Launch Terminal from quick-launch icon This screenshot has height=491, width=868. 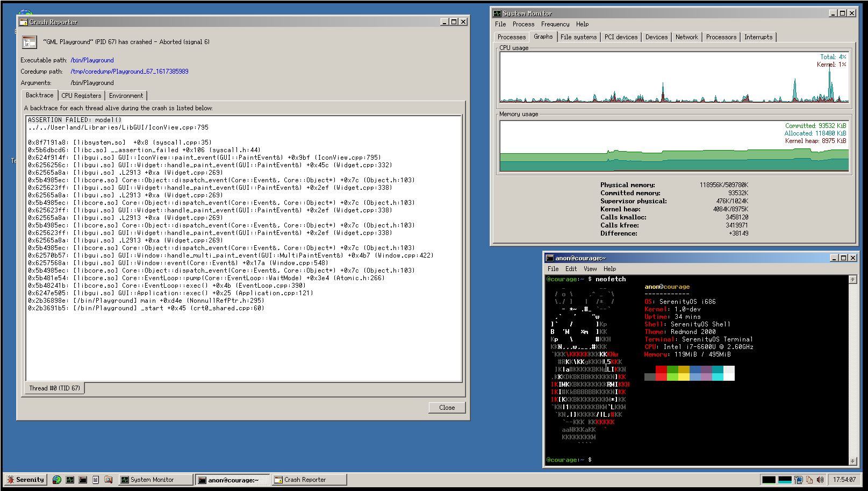tap(83, 480)
